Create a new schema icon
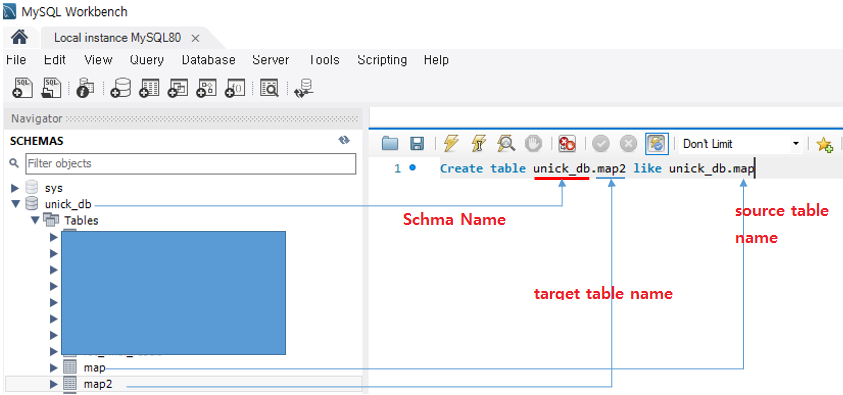This screenshot has width=843, height=395. click(x=120, y=88)
